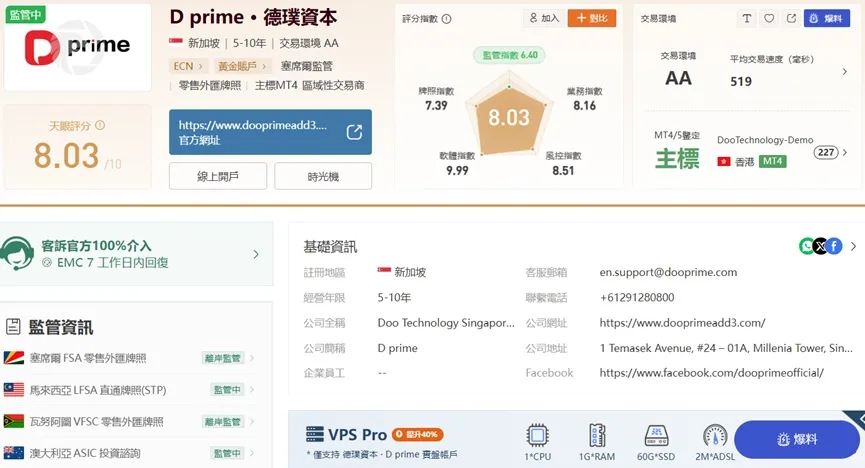Click the 牌照指數 7.39 value
The height and width of the screenshot is (468, 865).
coord(436,105)
